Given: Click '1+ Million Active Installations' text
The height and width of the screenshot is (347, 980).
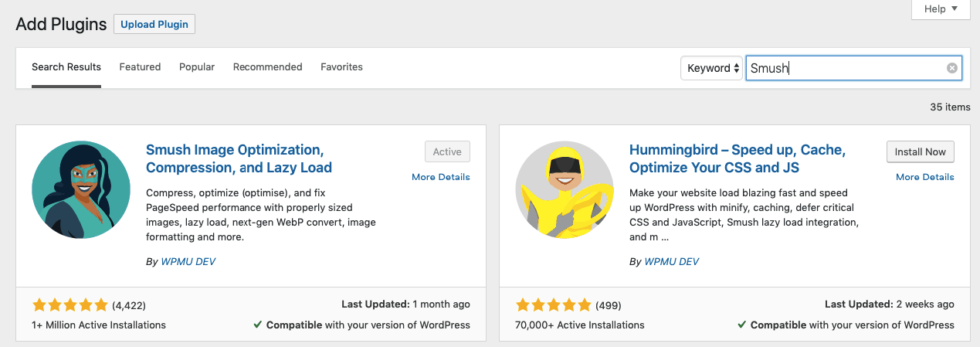Looking at the screenshot, I should 99,325.
